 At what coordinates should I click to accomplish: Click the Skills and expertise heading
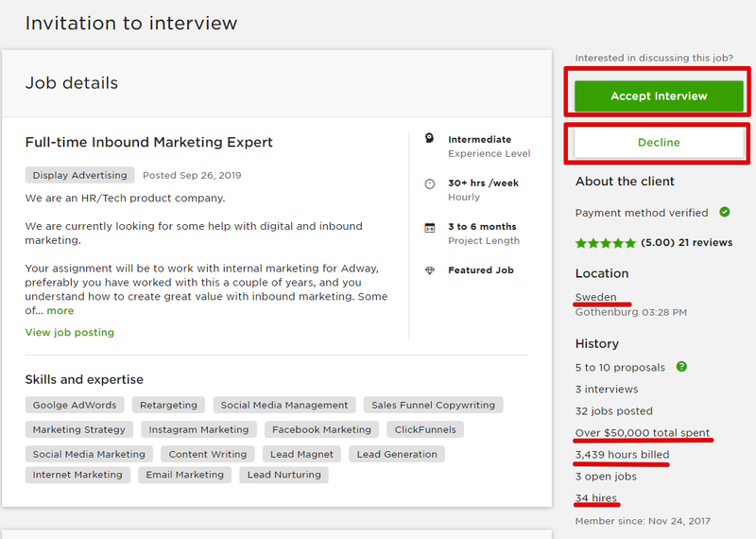pos(84,380)
